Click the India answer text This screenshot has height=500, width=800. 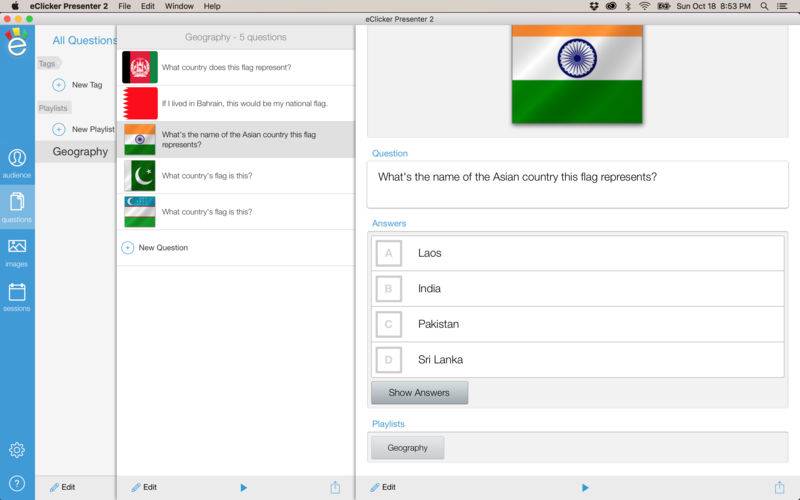429,289
